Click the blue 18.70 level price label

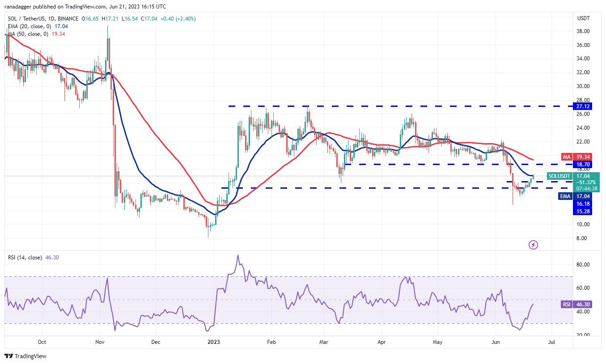[x=583, y=165]
